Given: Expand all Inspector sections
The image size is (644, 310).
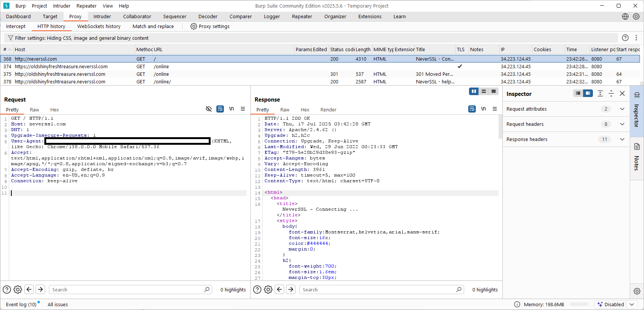Looking at the screenshot, I should [600, 93].
